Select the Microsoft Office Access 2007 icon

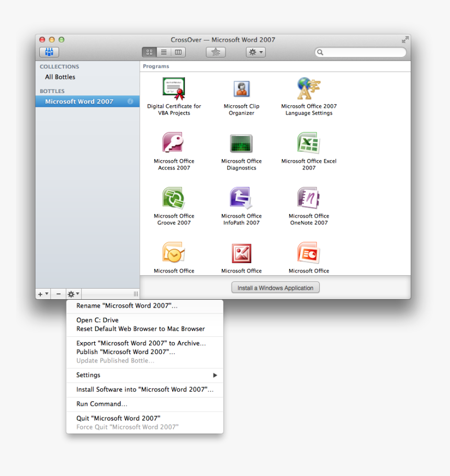(174, 142)
